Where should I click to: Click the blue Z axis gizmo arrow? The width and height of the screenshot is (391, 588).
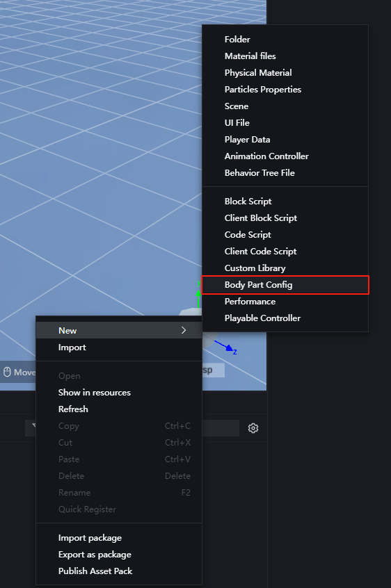coord(226,348)
